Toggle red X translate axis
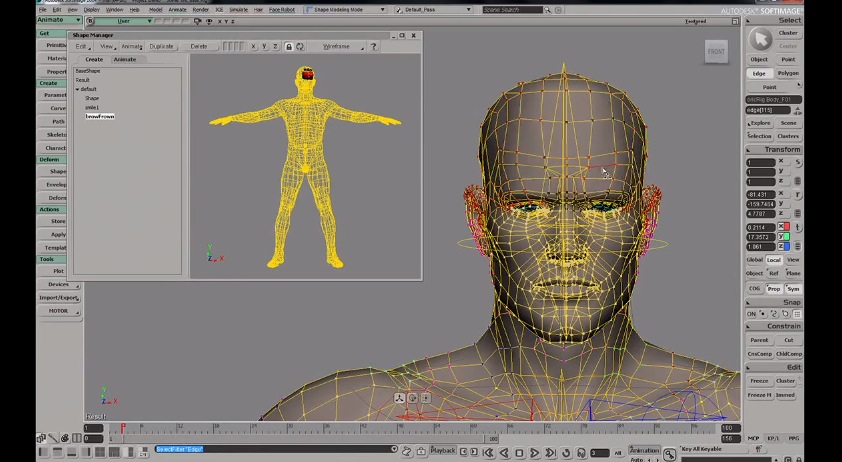Image resolution: width=842 pixels, height=462 pixels. (x=784, y=227)
